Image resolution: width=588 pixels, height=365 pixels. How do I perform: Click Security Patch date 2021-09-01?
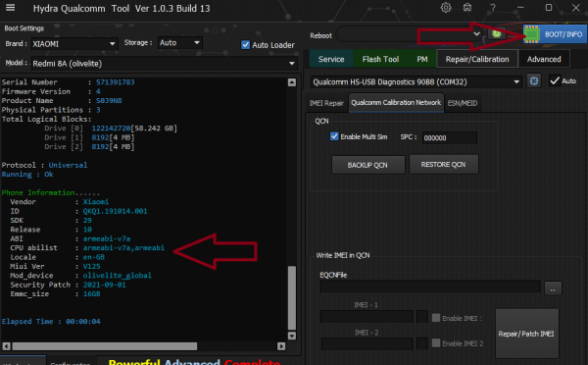pyautogui.click(x=104, y=285)
